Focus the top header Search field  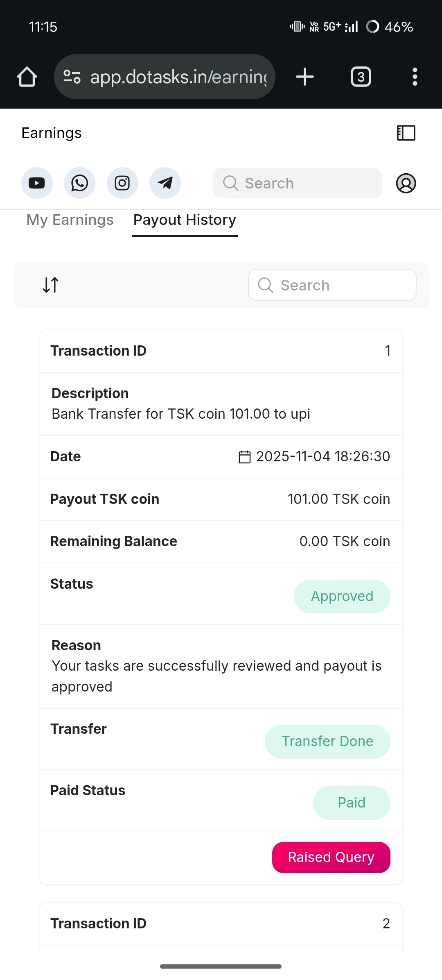(297, 183)
